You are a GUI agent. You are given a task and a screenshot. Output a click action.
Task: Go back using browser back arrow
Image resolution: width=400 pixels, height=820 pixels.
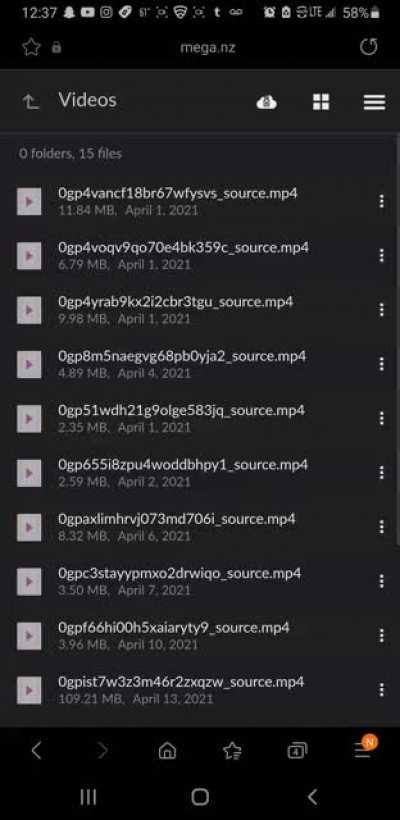click(x=36, y=751)
